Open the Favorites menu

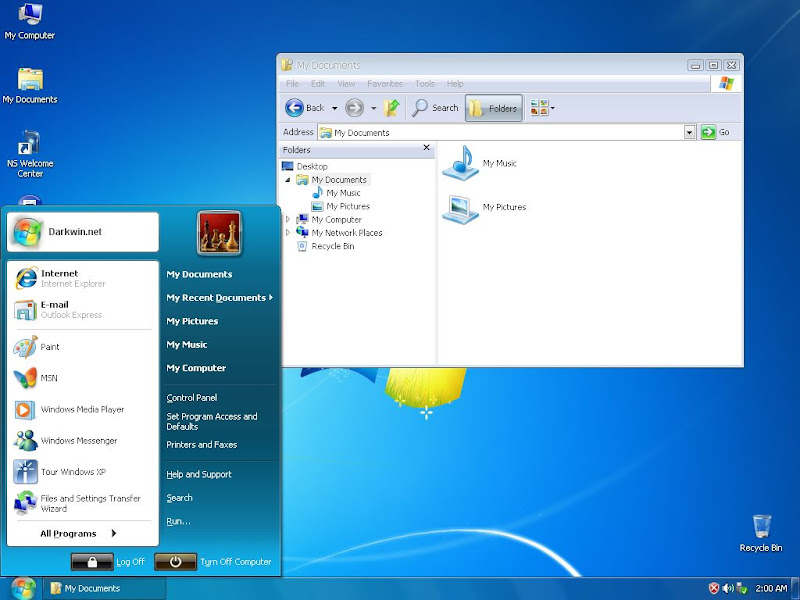(x=384, y=84)
